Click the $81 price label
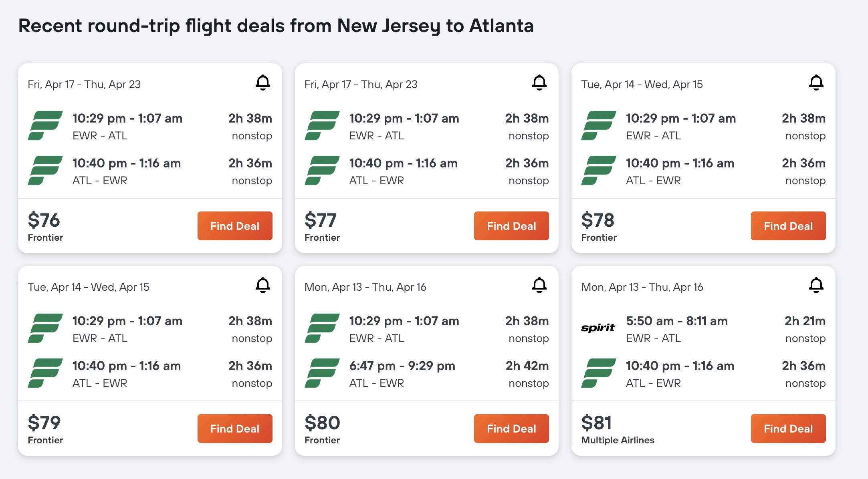Screen dimensions: 868x479 [x=596, y=423]
